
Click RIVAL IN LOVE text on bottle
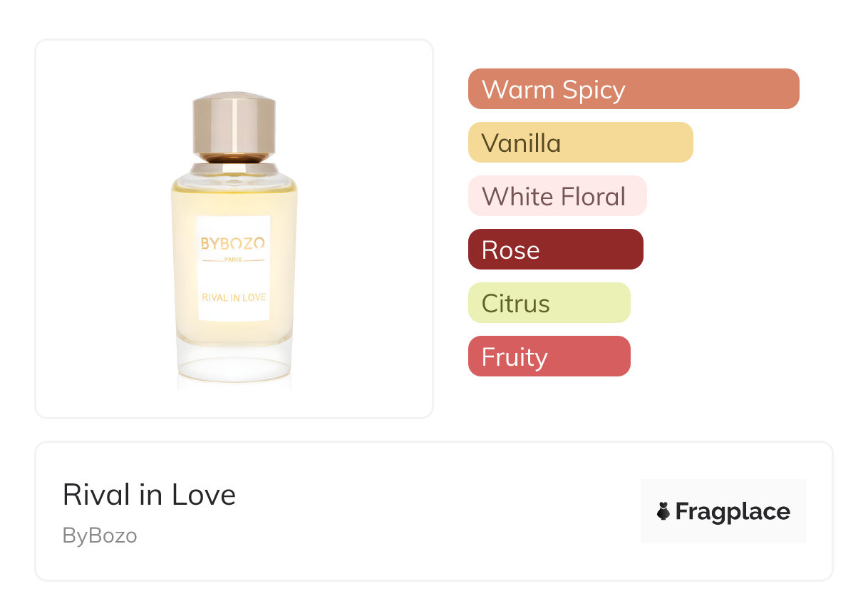tap(234, 297)
